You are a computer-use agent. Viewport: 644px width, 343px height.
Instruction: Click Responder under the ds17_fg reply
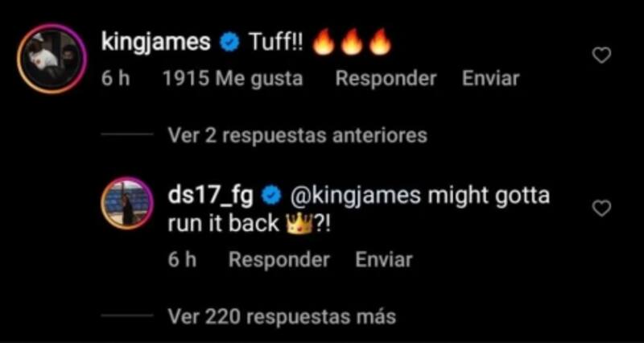[x=279, y=259]
